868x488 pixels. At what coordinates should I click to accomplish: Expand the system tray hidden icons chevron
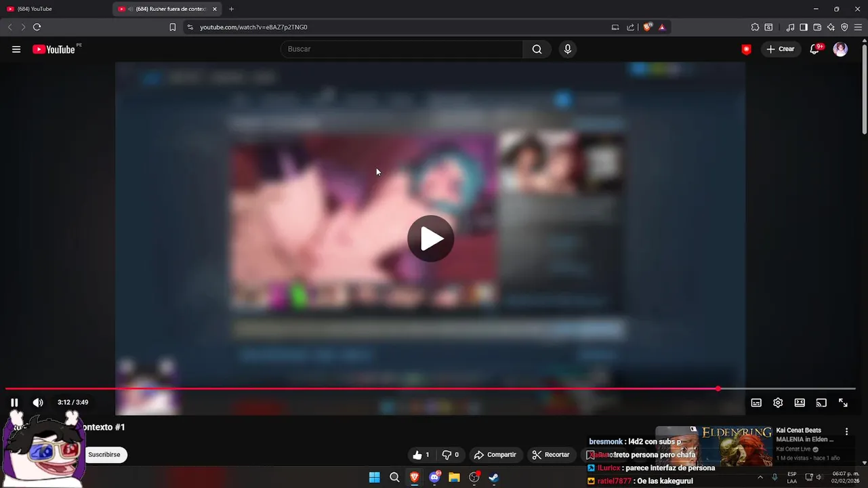760,477
